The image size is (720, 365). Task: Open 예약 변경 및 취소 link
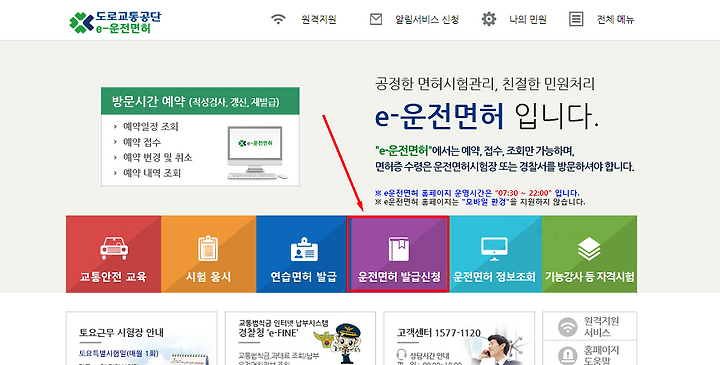(158, 157)
